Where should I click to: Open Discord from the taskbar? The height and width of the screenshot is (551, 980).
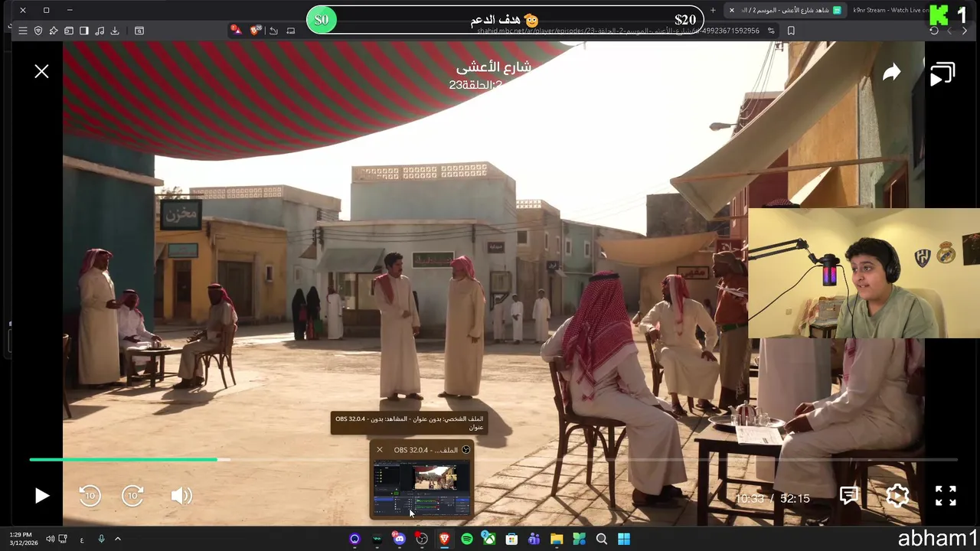(399, 539)
